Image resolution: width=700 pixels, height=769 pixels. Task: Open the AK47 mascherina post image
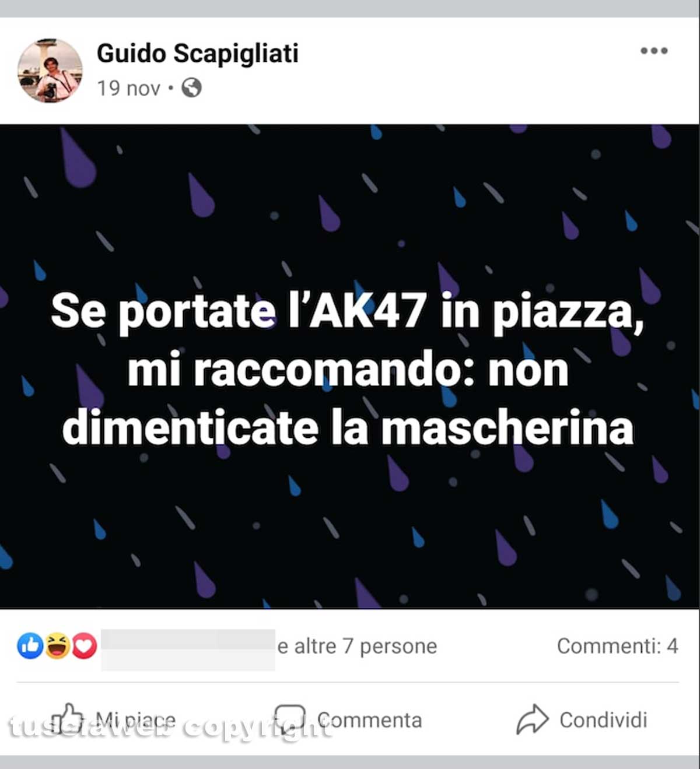[349, 366]
